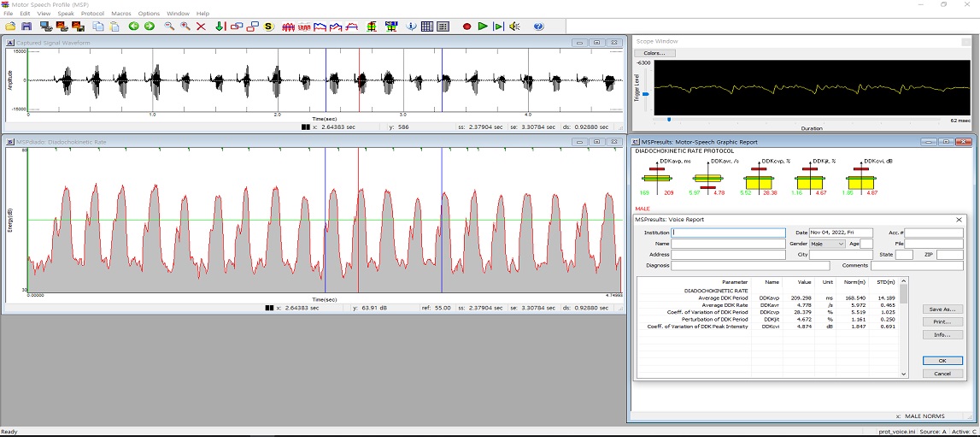
Task: Click scroll-up arrow in the results table
Action: point(903,281)
